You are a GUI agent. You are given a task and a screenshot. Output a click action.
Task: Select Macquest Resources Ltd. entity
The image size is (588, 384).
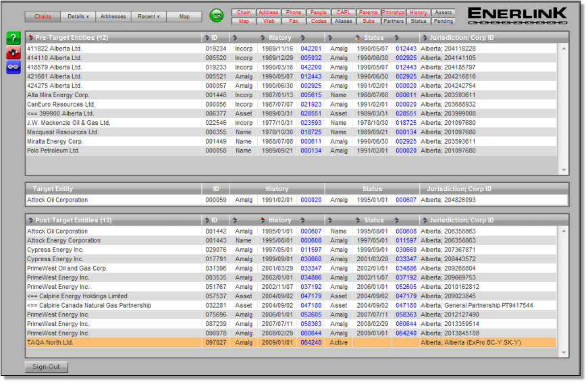pos(63,132)
